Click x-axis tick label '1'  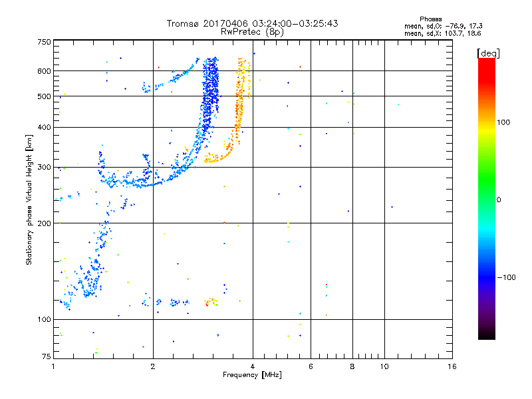click(x=54, y=366)
